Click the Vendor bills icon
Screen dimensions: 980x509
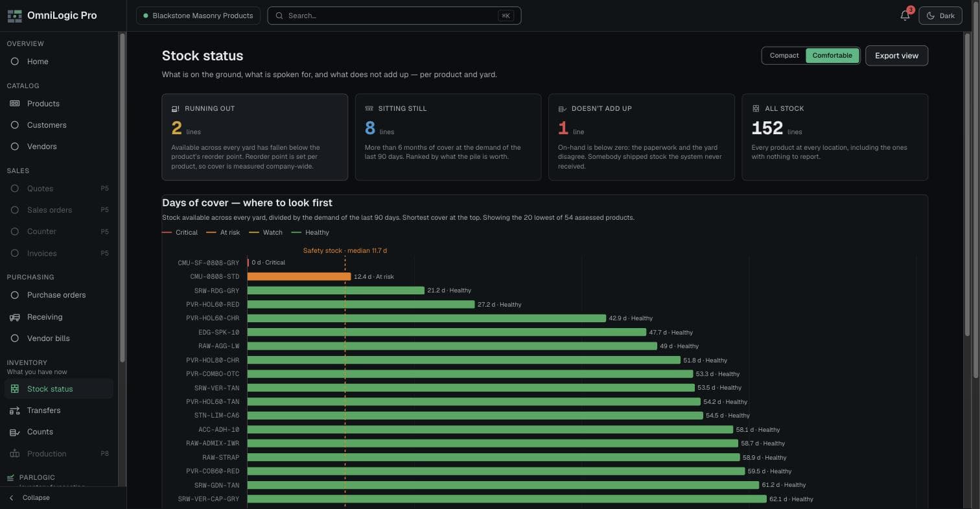(x=14, y=338)
